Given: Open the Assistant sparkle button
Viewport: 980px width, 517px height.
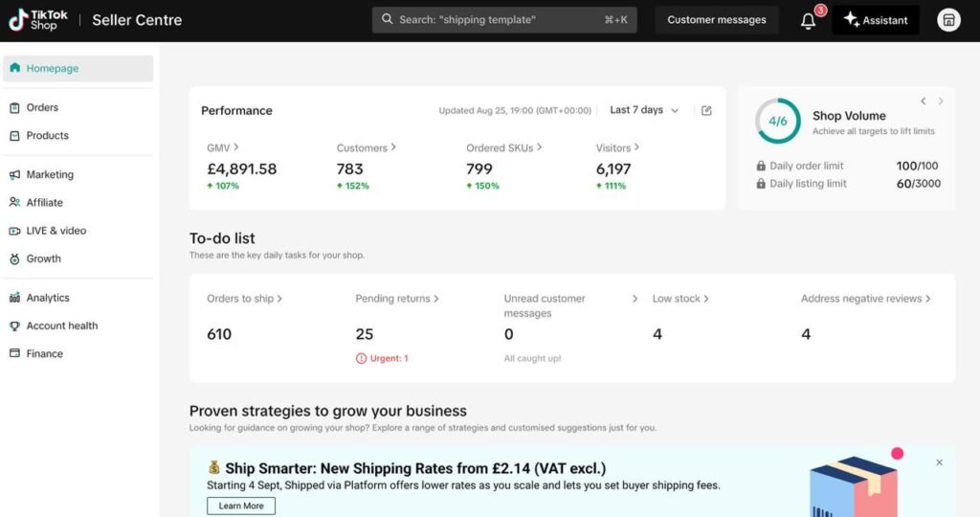Looking at the screenshot, I should (x=875, y=20).
